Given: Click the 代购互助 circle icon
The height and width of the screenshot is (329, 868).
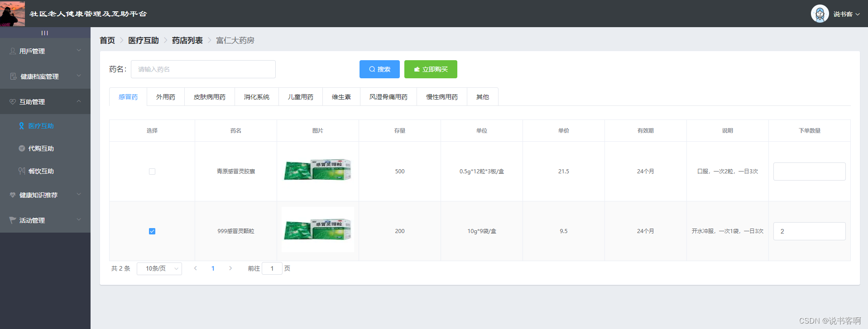Looking at the screenshot, I should [22, 148].
